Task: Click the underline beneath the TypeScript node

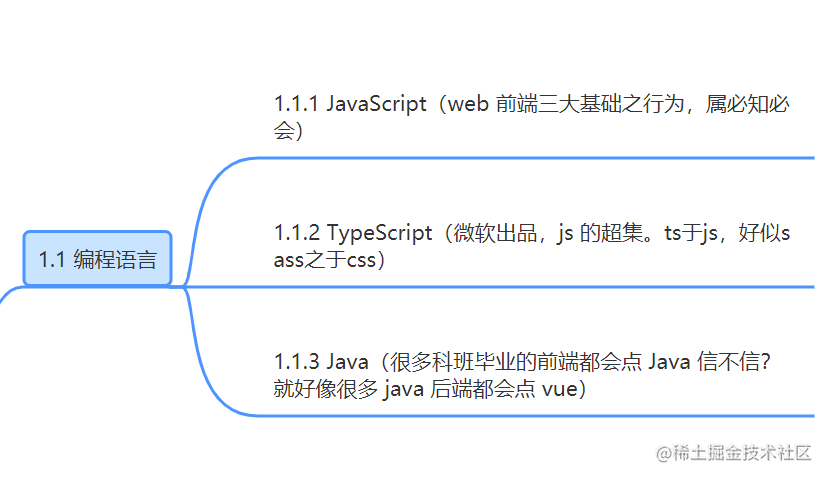Action: (x=499, y=287)
